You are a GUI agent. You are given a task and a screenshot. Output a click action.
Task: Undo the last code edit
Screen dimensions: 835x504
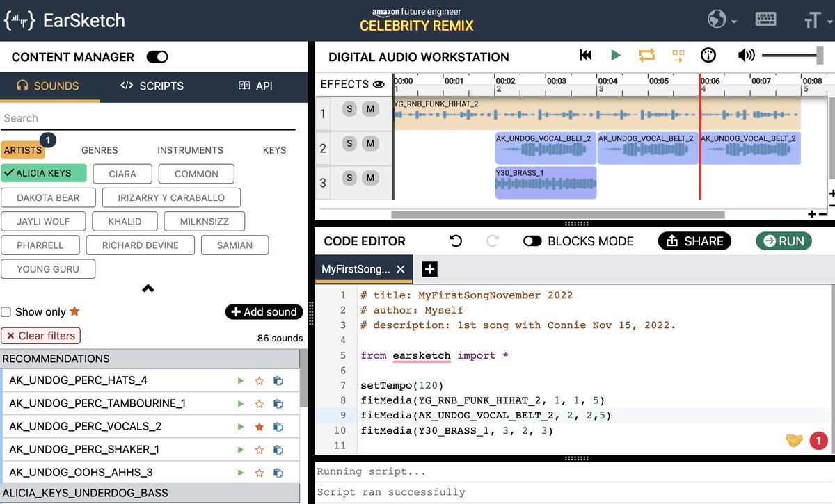(456, 241)
